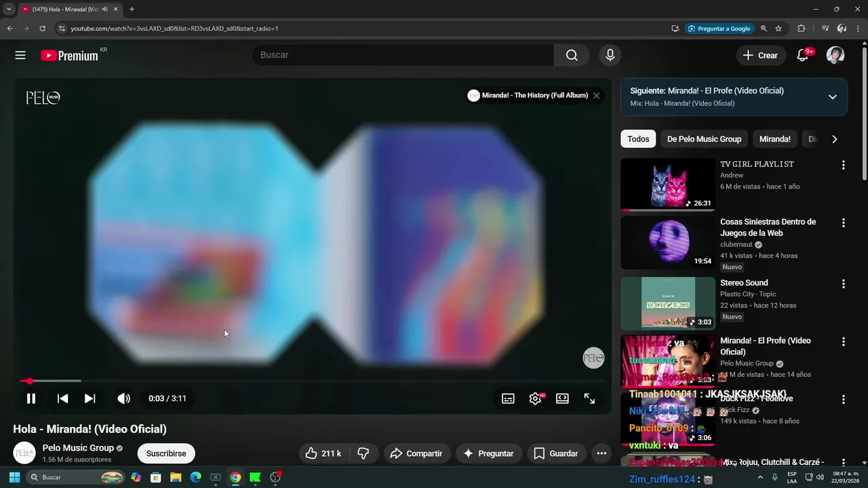Viewport: 868px width, 488px height.
Task: Select the Miranda! filter chip
Action: [x=774, y=139]
